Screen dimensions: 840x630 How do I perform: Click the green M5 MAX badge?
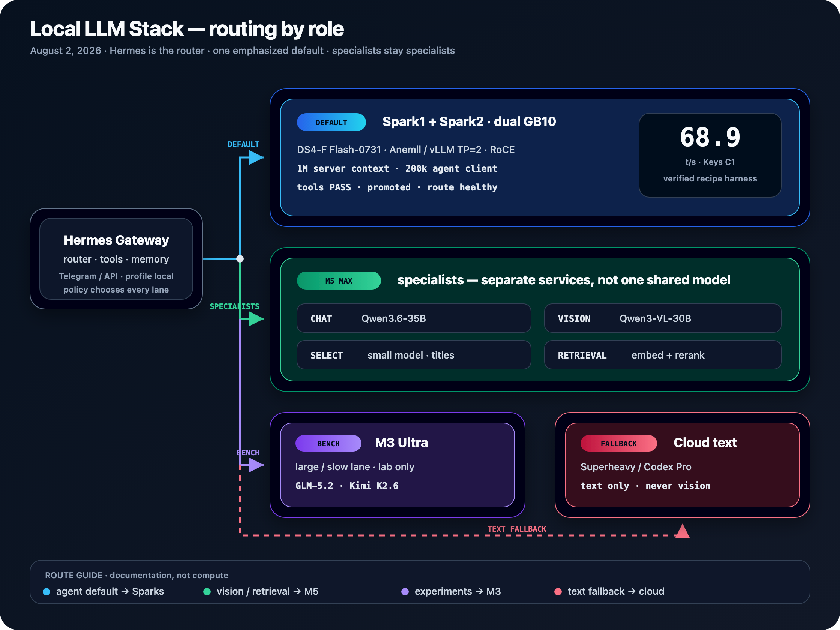[x=339, y=280]
